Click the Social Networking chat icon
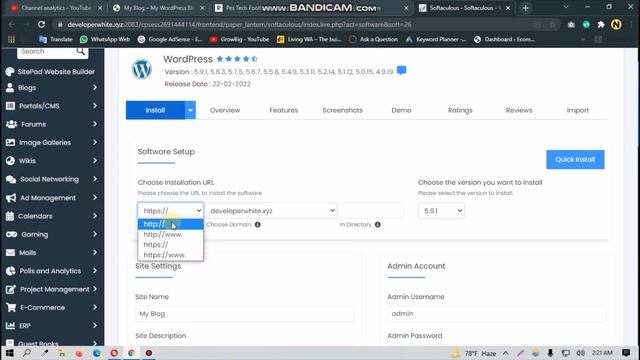This screenshot has width=640, height=360. [x=11, y=179]
